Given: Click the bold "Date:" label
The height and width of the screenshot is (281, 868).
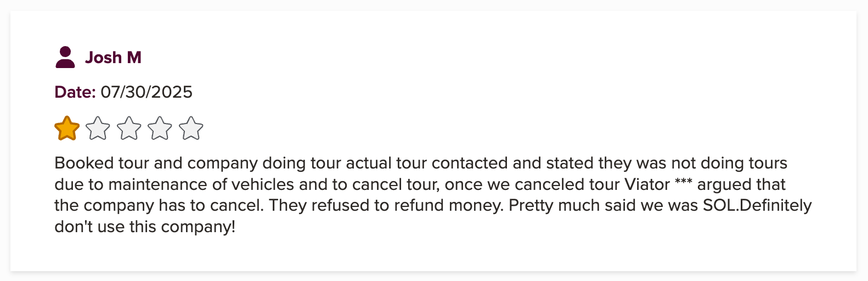Looking at the screenshot, I should point(75,92).
